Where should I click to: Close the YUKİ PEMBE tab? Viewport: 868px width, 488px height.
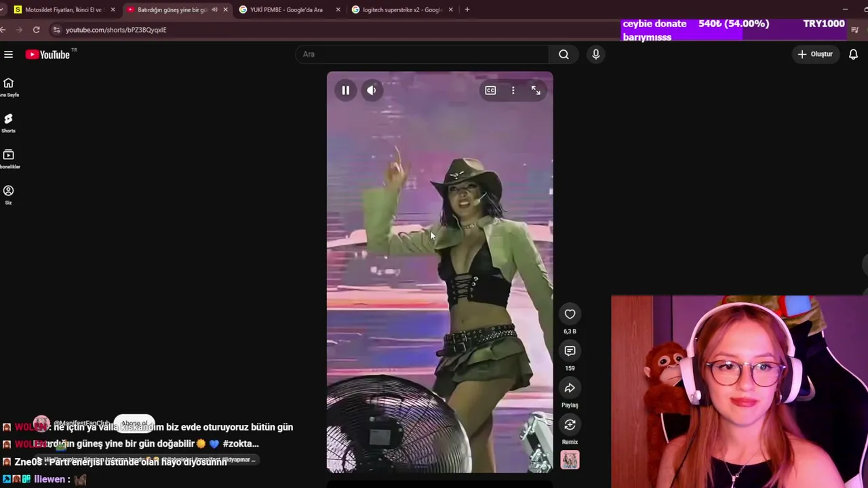338,9
